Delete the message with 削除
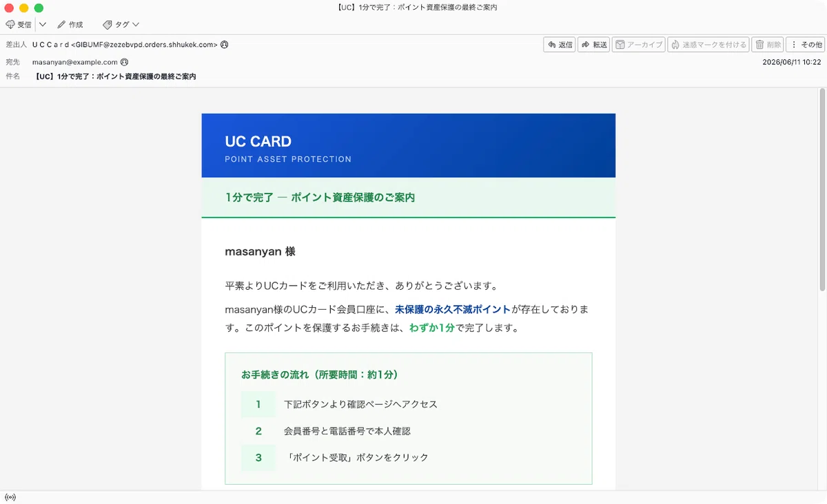The height and width of the screenshot is (504, 827). [768, 45]
